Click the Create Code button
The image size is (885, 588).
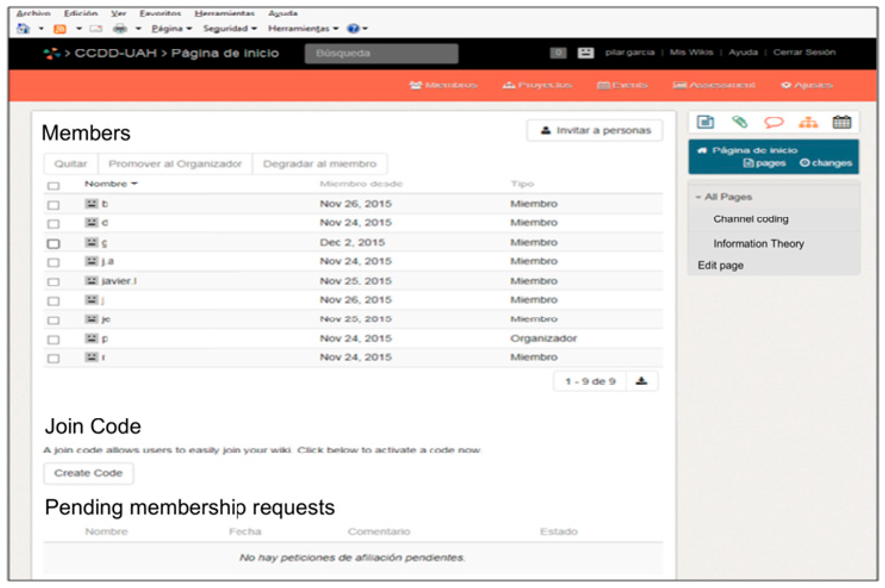88,473
